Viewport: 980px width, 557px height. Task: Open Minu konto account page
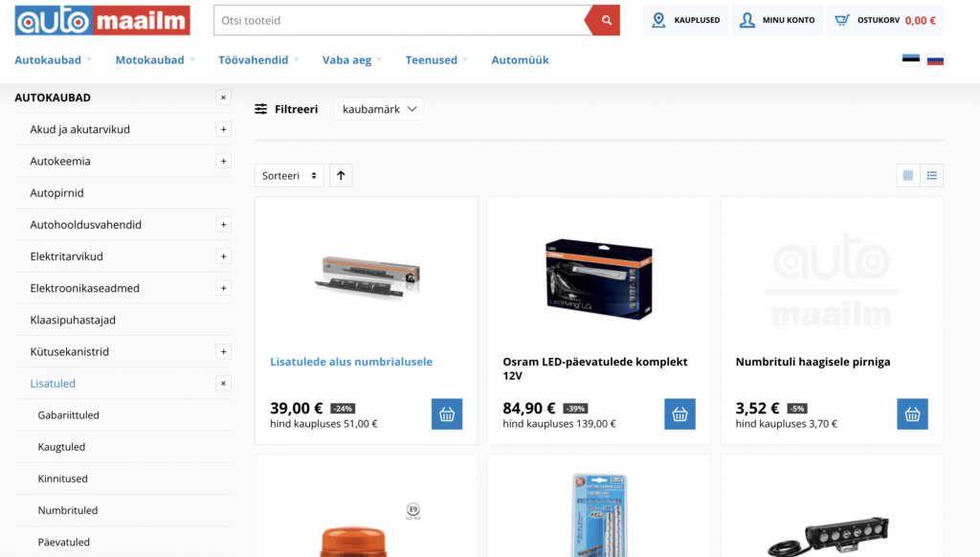(x=776, y=20)
